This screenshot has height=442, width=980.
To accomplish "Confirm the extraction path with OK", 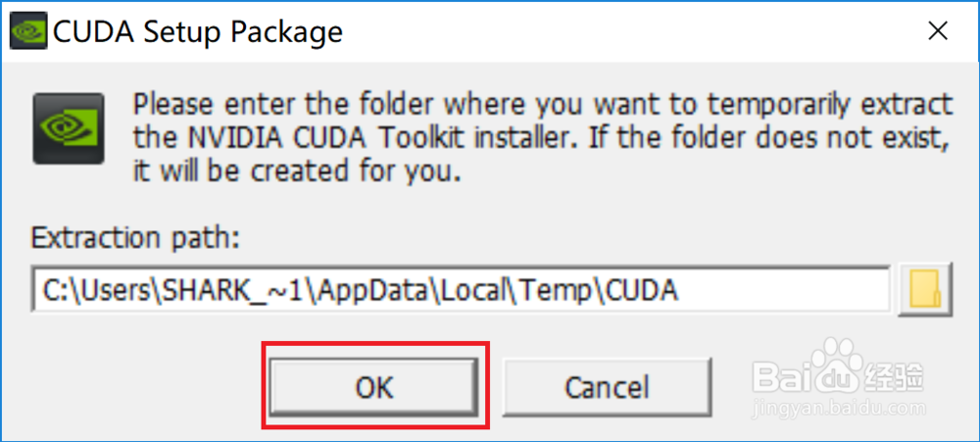I will coord(373,387).
